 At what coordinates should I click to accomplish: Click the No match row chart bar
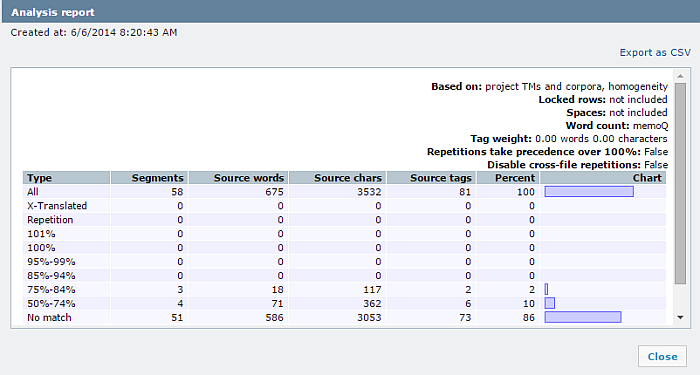583,317
